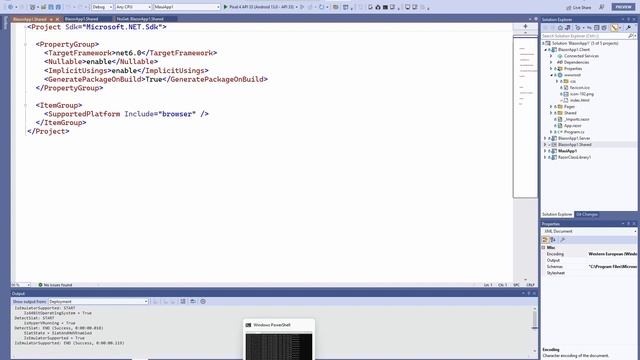Viewport: 640px width, 360px height.
Task: Toggle Preview Selected Items highlighted icon
Action: click(614, 28)
